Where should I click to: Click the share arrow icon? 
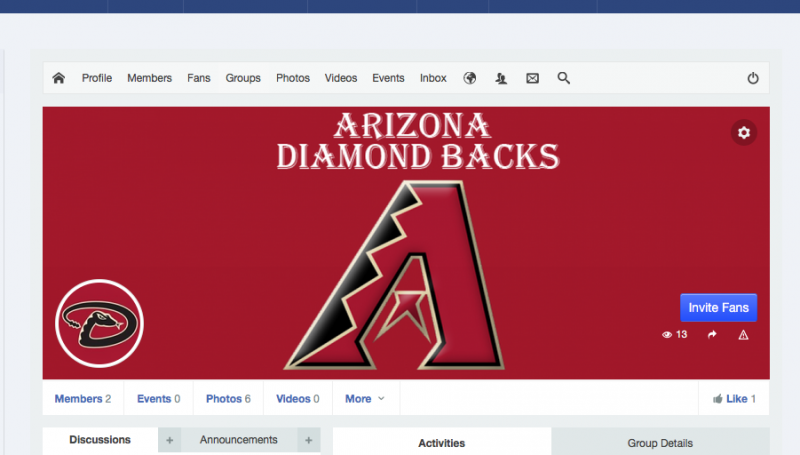712,335
